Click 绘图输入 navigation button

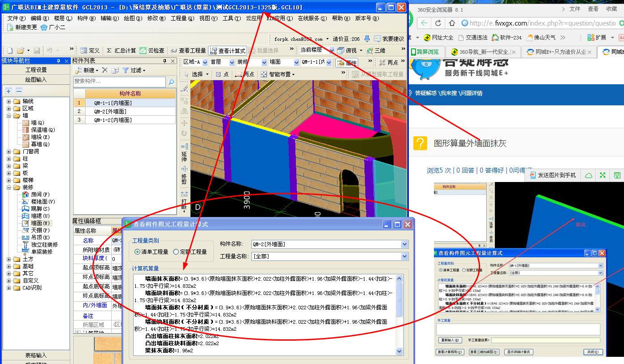tap(36, 80)
